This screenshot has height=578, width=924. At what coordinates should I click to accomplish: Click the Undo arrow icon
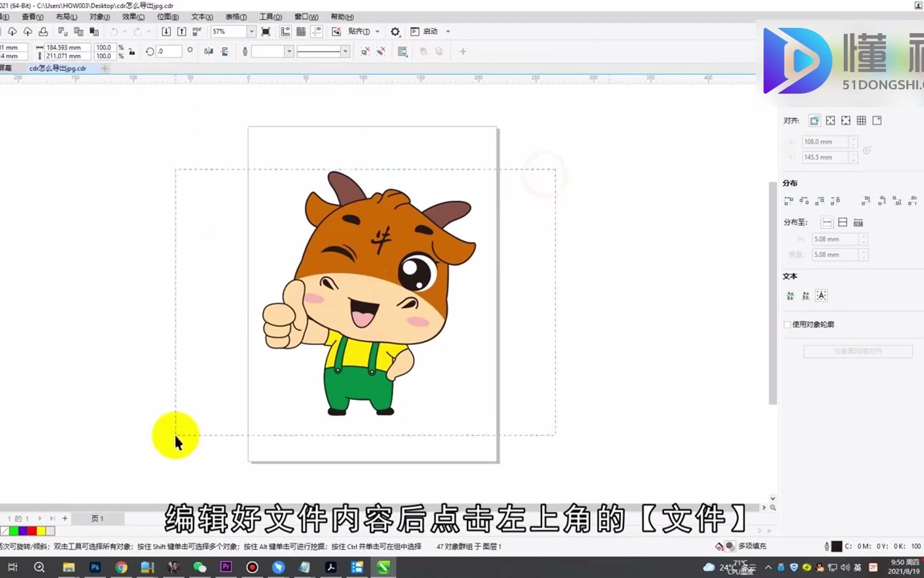(113, 32)
